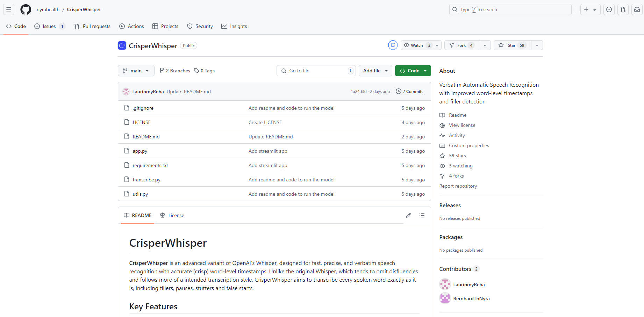Open the commit history via clock icon
Screen dimensions: 644x317
click(399, 91)
